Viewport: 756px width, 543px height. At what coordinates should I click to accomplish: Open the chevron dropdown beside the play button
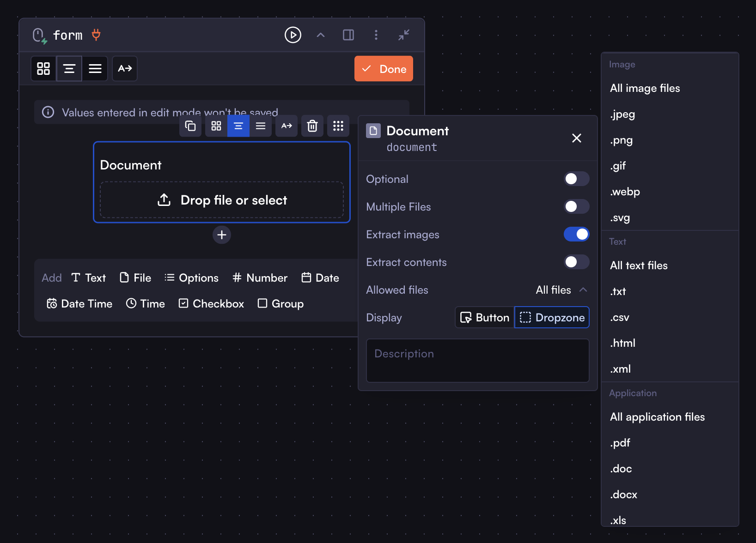pyautogui.click(x=320, y=35)
